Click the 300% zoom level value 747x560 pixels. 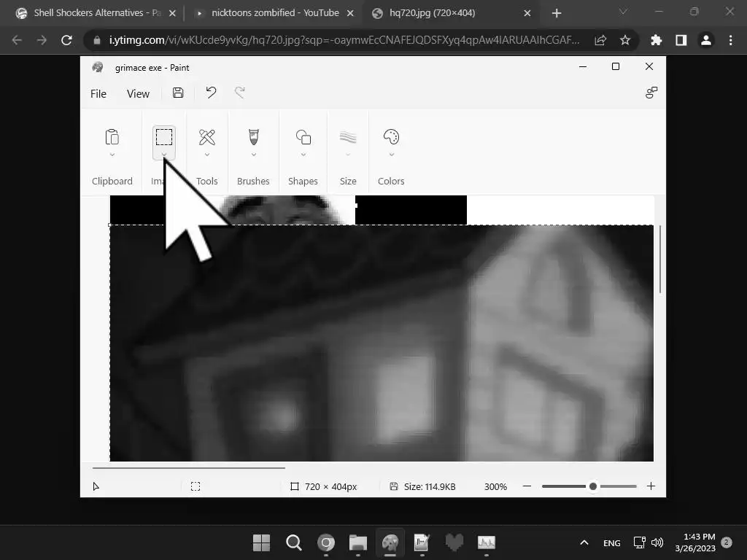pos(495,486)
